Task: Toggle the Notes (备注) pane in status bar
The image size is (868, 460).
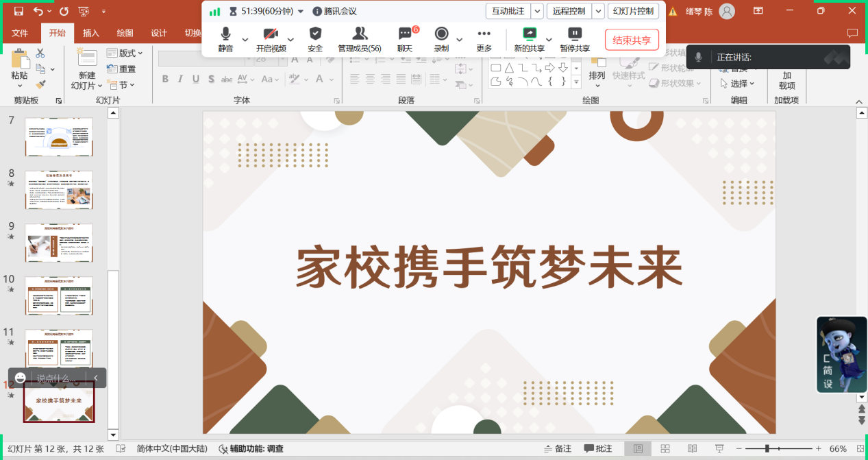Action: coord(558,448)
